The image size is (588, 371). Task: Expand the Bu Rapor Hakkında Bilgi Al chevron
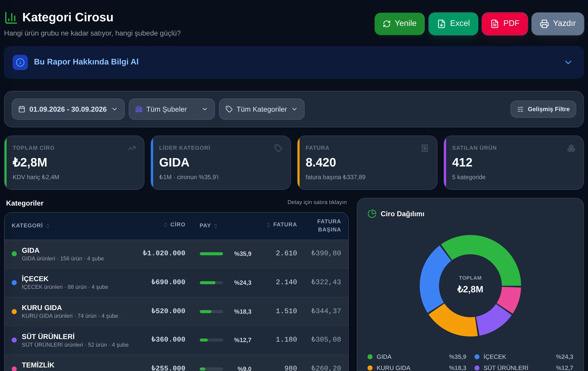coord(568,62)
